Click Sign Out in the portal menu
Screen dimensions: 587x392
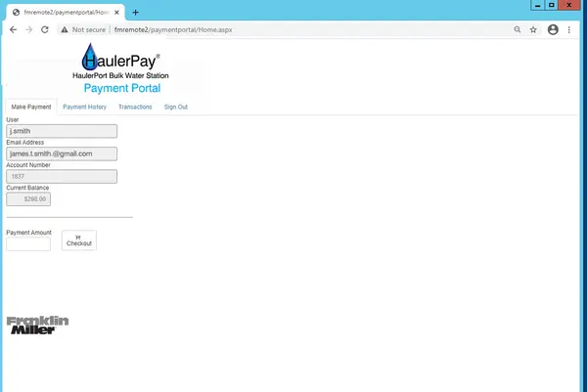(175, 107)
